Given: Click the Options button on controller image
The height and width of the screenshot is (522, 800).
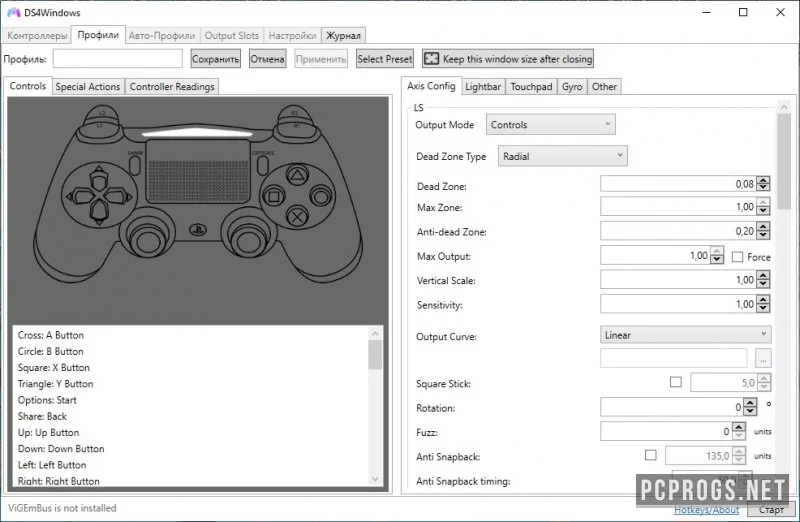Looking at the screenshot, I should (262, 164).
